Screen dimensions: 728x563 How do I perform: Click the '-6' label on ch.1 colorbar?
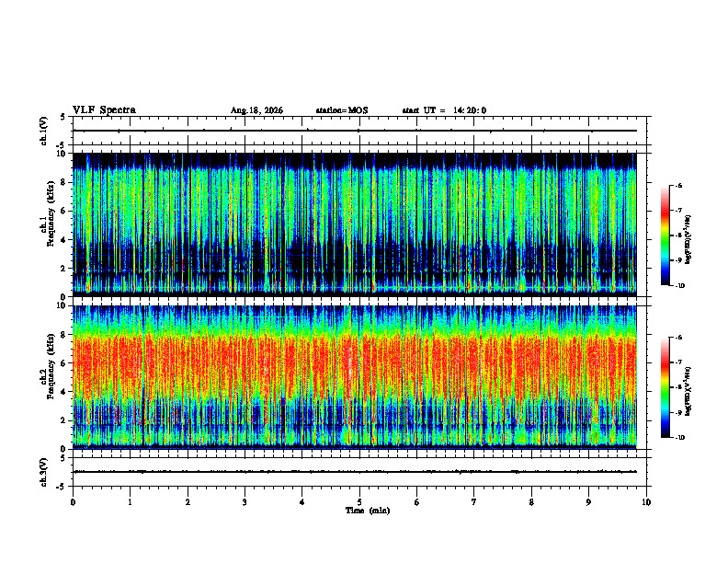678,185
